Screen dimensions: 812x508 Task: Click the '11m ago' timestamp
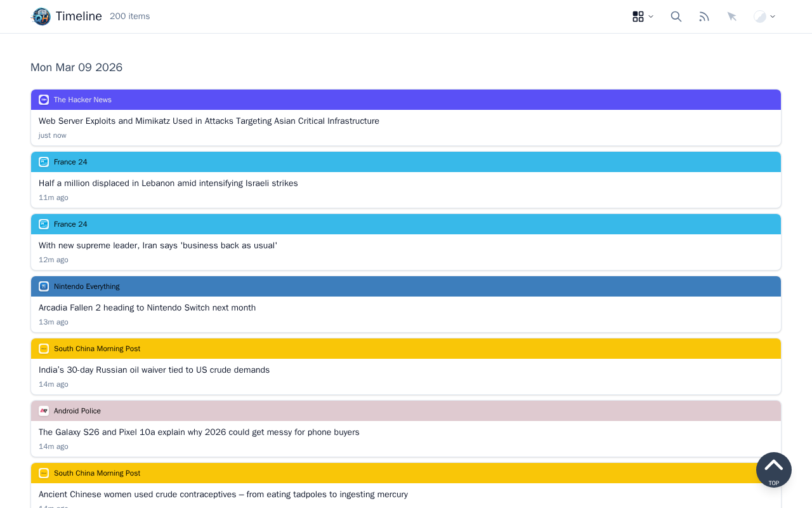[x=53, y=197]
